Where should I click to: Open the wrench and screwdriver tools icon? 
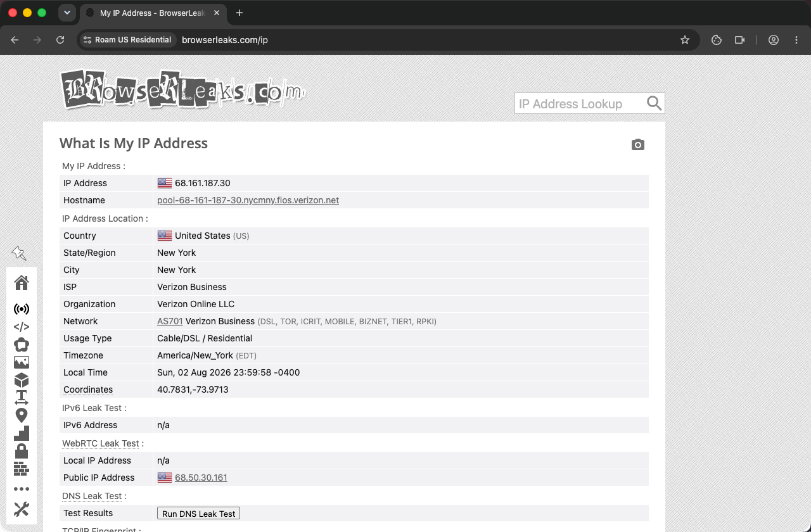pos(22,509)
